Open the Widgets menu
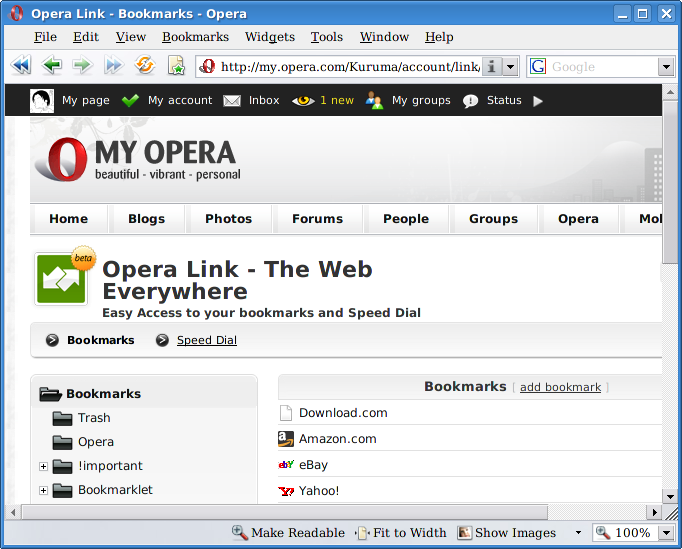Viewport: 682px width, 549px height. pos(270,37)
